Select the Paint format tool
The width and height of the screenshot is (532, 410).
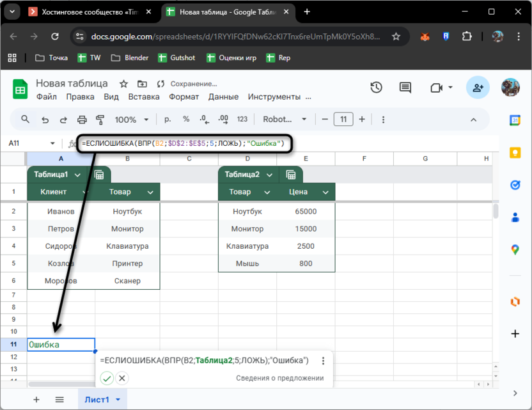[100, 120]
